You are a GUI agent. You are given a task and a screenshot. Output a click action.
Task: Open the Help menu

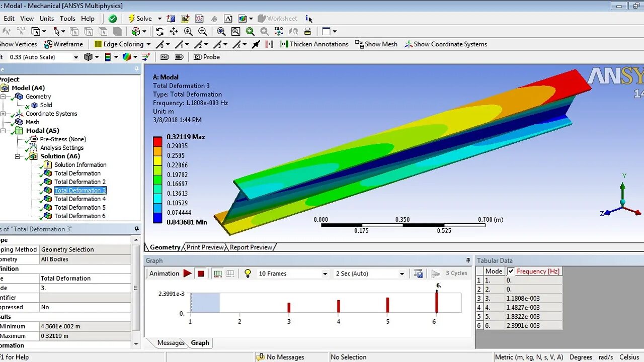[x=88, y=19]
